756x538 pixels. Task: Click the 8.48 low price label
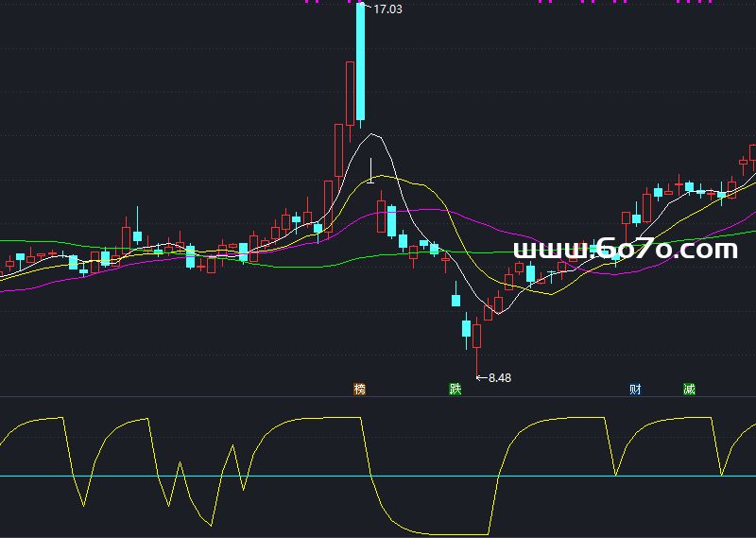(499, 378)
